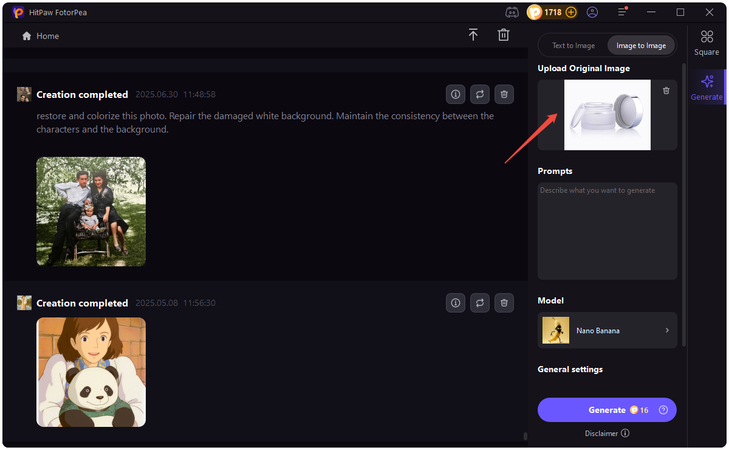Open the user account profile icon
Screen dimensions: 729x450
click(x=593, y=12)
